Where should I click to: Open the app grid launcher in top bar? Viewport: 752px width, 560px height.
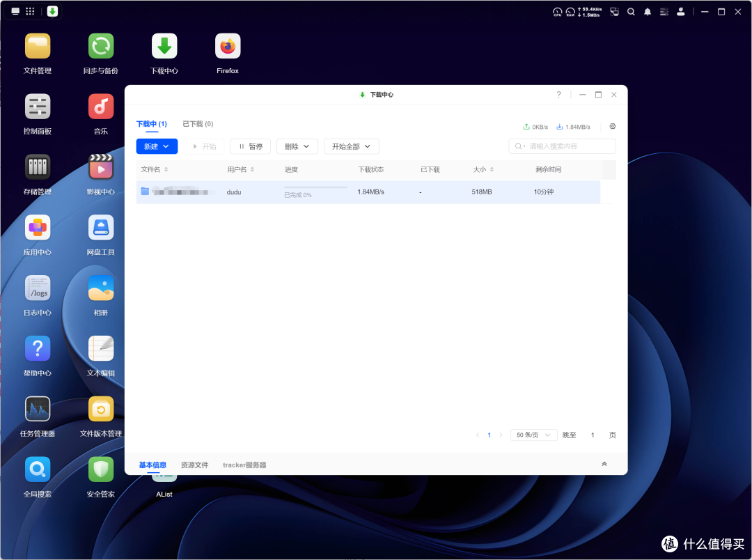pyautogui.click(x=30, y=11)
